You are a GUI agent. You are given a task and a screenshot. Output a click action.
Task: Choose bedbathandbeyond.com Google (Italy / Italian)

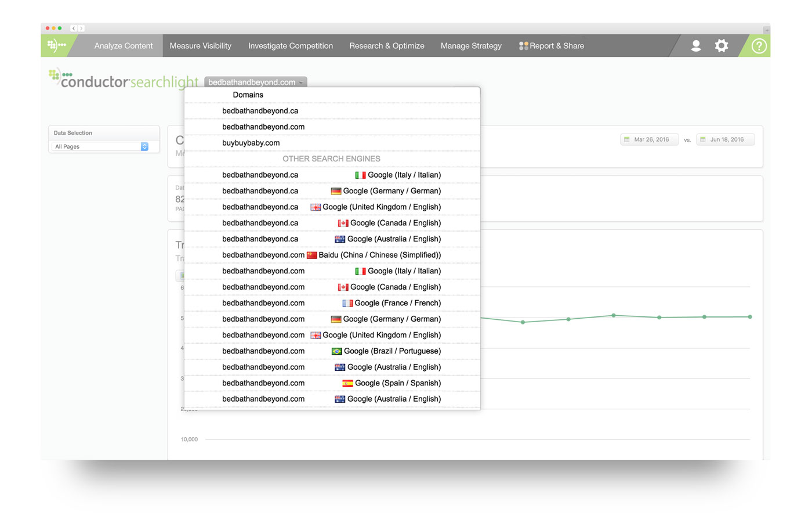click(332, 271)
